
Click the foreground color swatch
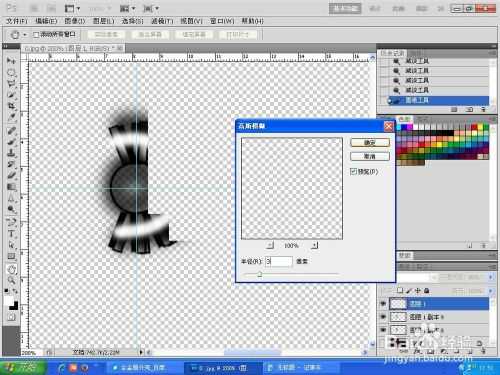tap(9, 300)
